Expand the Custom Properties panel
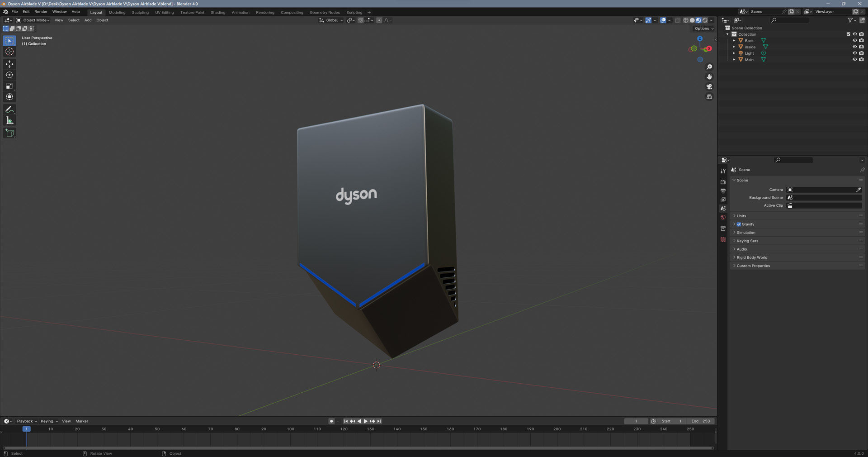The height and width of the screenshot is (457, 868). pyautogui.click(x=798, y=266)
